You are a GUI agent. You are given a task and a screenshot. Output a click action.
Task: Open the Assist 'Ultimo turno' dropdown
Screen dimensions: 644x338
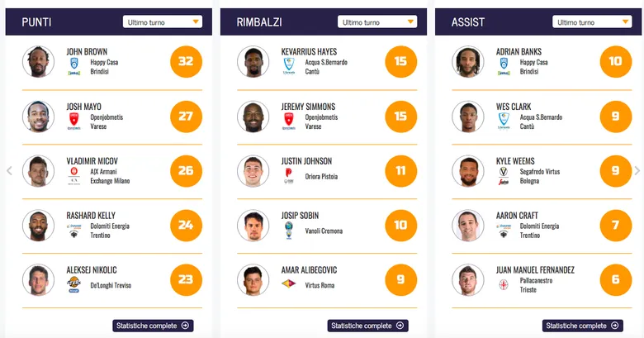(x=592, y=22)
